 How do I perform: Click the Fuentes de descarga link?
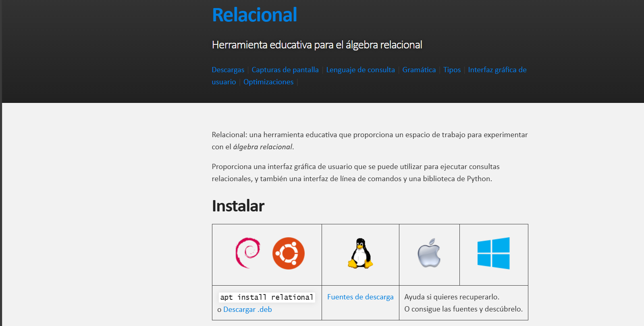[360, 297]
